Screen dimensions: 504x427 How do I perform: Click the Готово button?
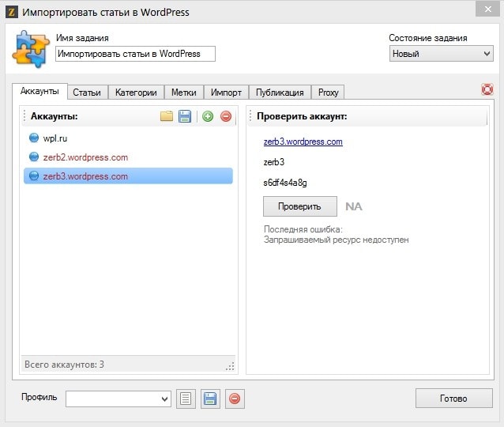pyautogui.click(x=454, y=399)
